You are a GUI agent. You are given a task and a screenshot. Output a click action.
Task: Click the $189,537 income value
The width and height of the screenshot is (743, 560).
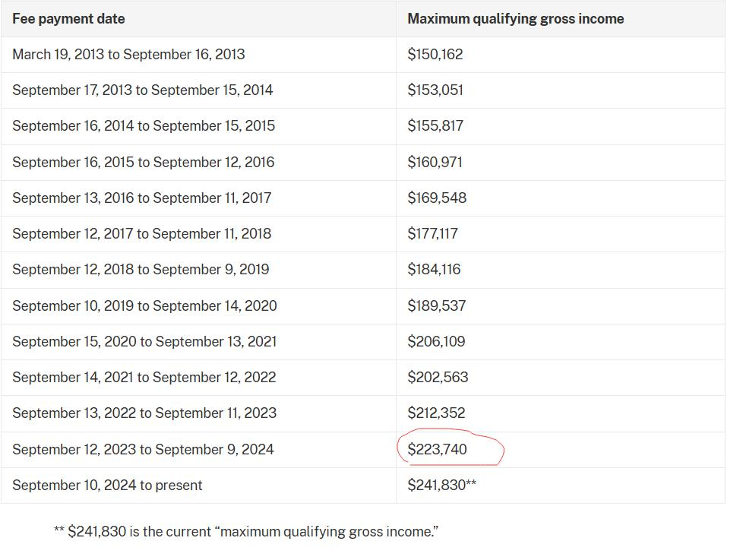pyautogui.click(x=437, y=306)
